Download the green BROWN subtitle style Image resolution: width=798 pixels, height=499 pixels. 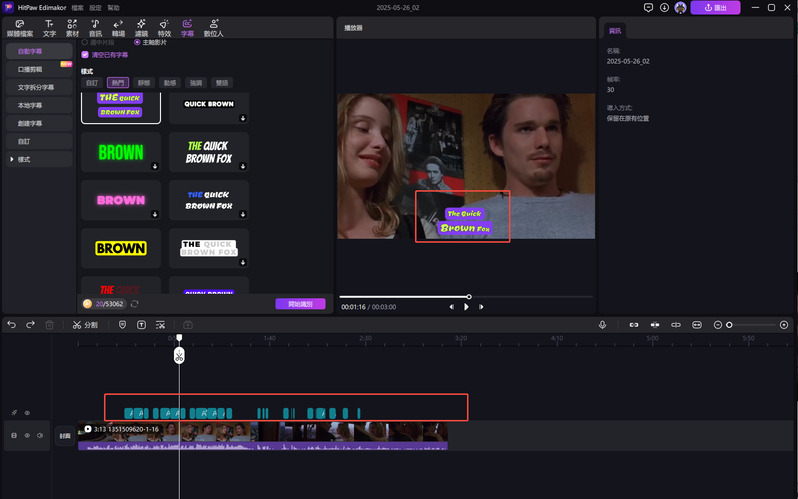[155, 168]
